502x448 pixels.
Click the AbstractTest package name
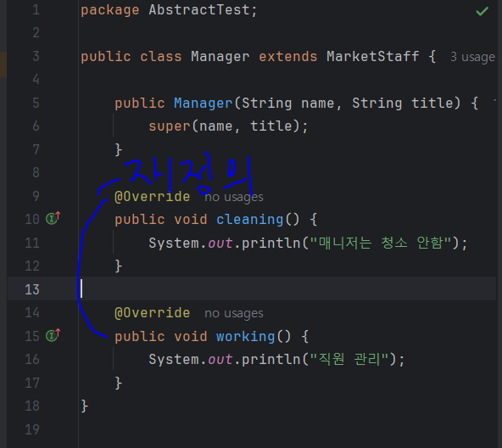pyautogui.click(x=198, y=10)
